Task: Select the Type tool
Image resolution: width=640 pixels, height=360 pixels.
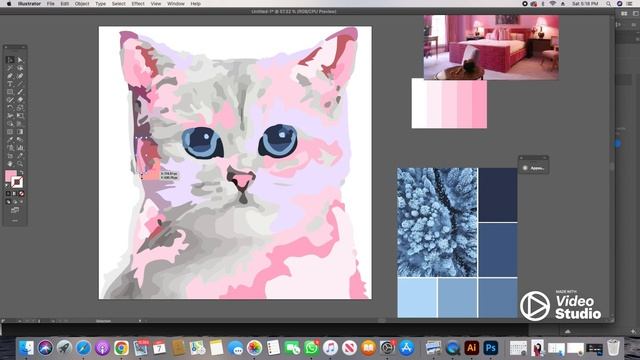Action: click(x=10, y=84)
